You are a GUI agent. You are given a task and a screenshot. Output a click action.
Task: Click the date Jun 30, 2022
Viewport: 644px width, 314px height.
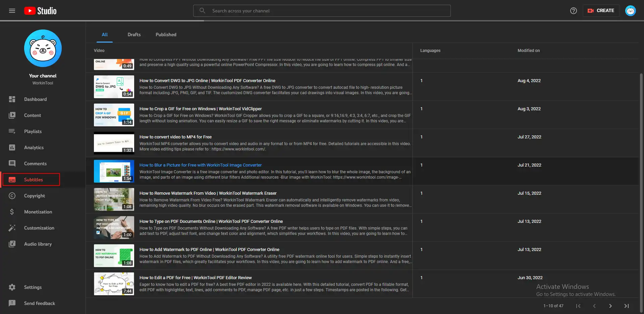point(530,278)
